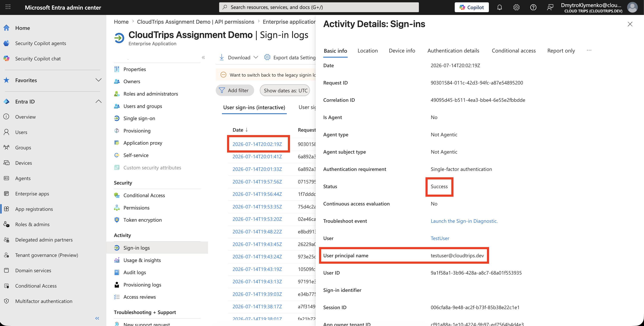Click Home breadcrumb link
644x326 pixels.
(x=121, y=22)
